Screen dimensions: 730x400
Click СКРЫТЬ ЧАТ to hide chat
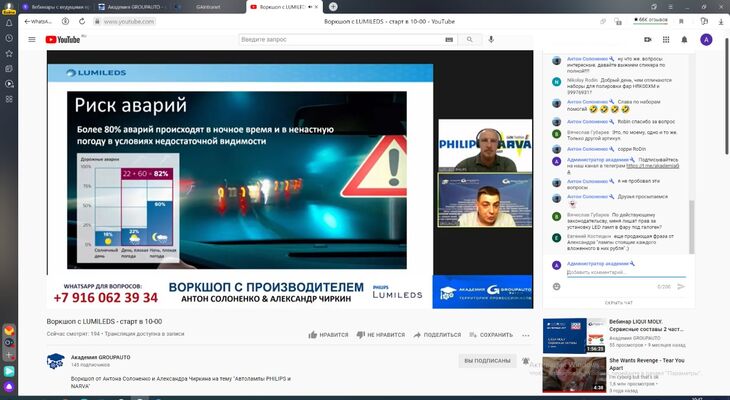[x=618, y=303]
